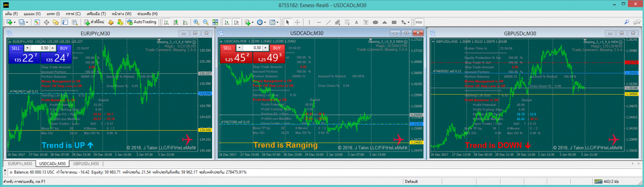Open the search magnifier at top right
The image size is (644, 187).
tap(627, 22)
